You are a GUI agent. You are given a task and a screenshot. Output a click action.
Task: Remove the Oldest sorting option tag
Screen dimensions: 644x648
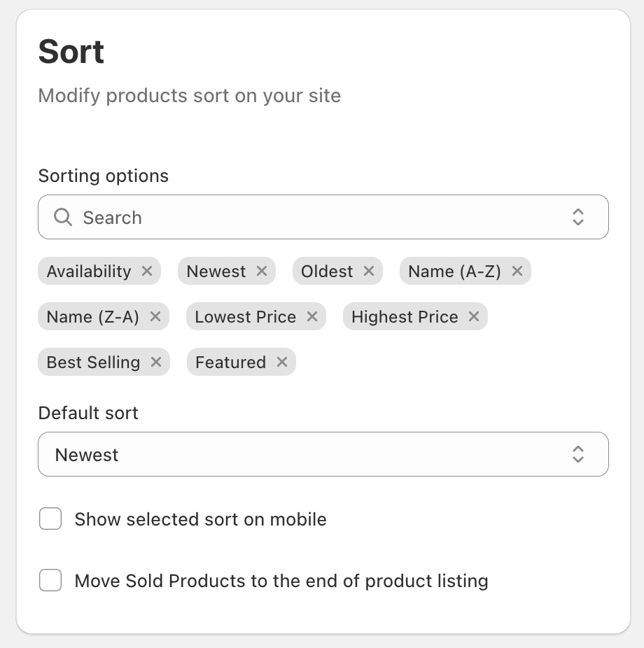tap(369, 272)
